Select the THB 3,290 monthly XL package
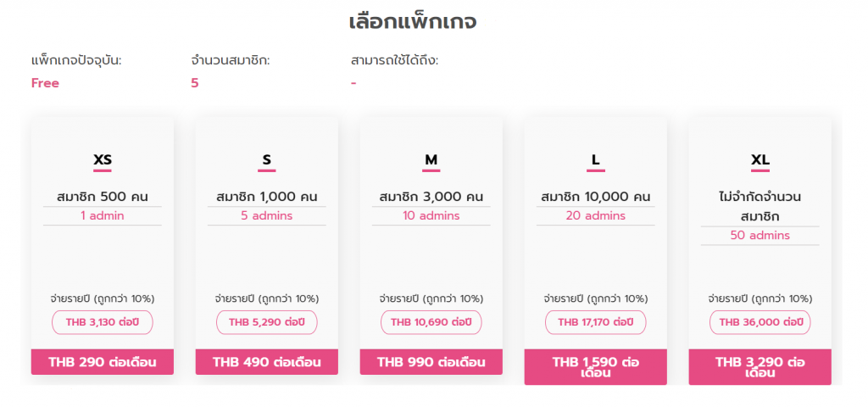Image resolution: width=868 pixels, height=407 pixels. (760, 367)
